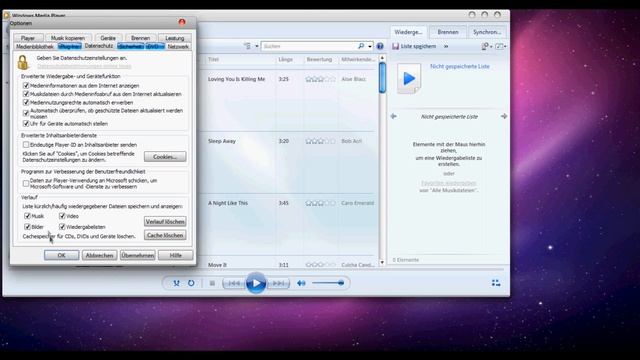Adjust the volume slider
This screenshot has height=360, width=640.
point(328,283)
